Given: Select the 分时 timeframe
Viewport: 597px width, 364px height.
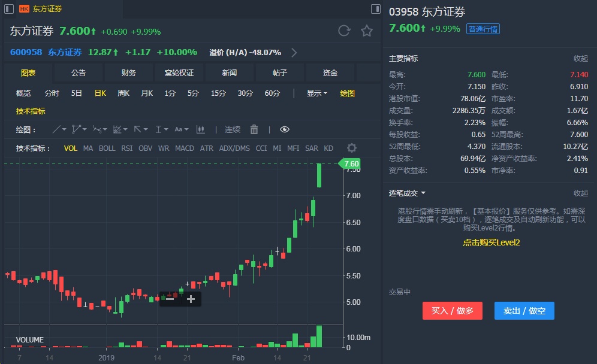Looking at the screenshot, I should [52, 93].
